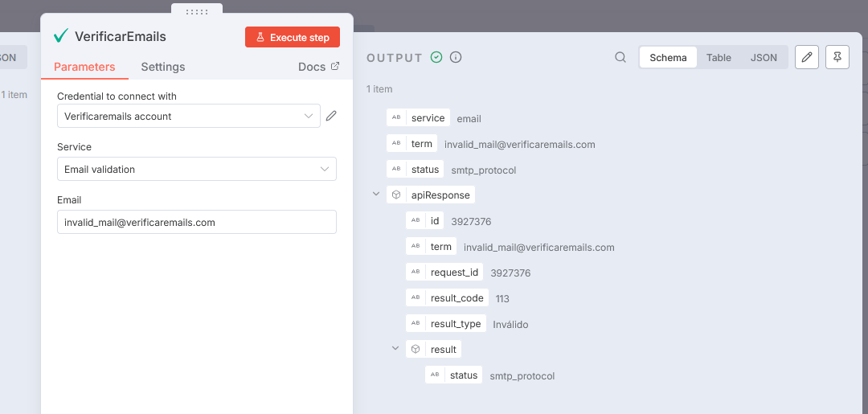Click the top-level term field pill
The image size is (868, 414).
pyautogui.click(x=411, y=144)
